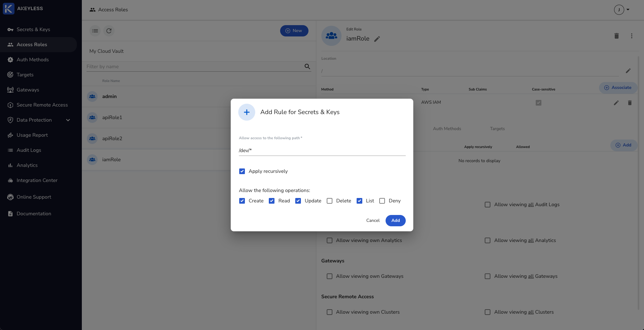
Task: Click the New role button
Action: 294,31
